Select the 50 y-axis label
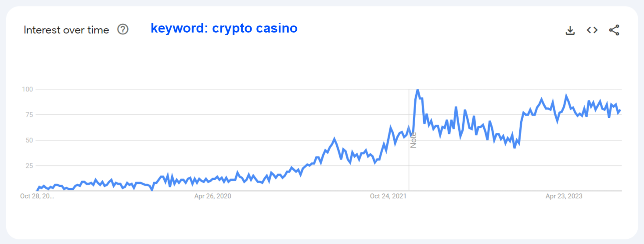Image resolution: width=644 pixels, height=244 pixels. coord(29,140)
